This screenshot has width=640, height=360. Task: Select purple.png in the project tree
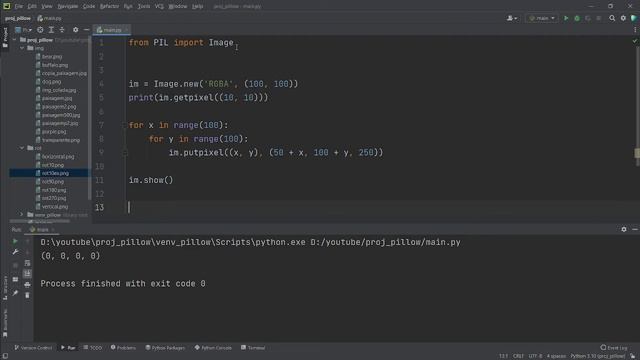[53, 131]
